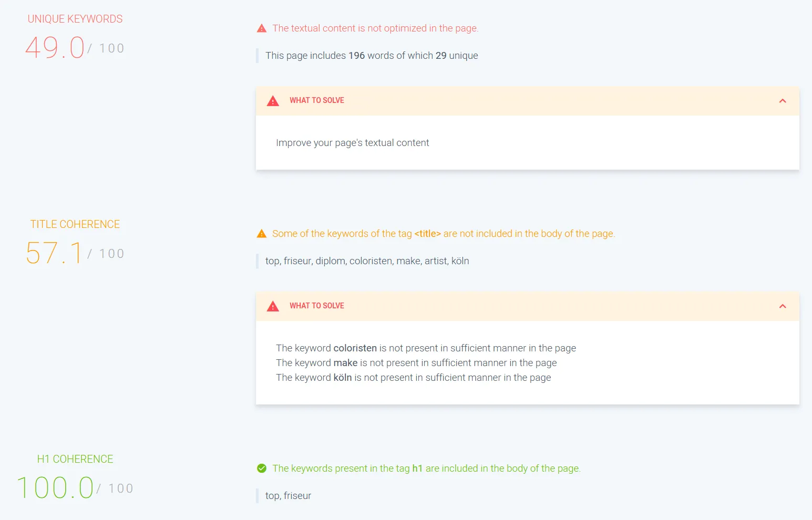Image resolution: width=812 pixels, height=520 pixels.
Task: Click WHAT TO SOLVE label under Unique Keywords
Action: pyautogui.click(x=317, y=100)
